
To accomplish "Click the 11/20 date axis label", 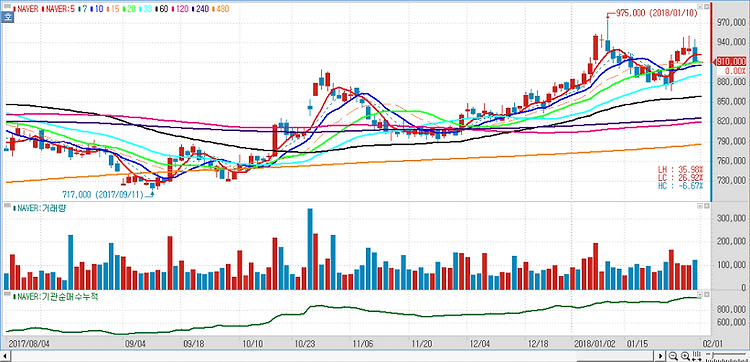I will point(422,344).
